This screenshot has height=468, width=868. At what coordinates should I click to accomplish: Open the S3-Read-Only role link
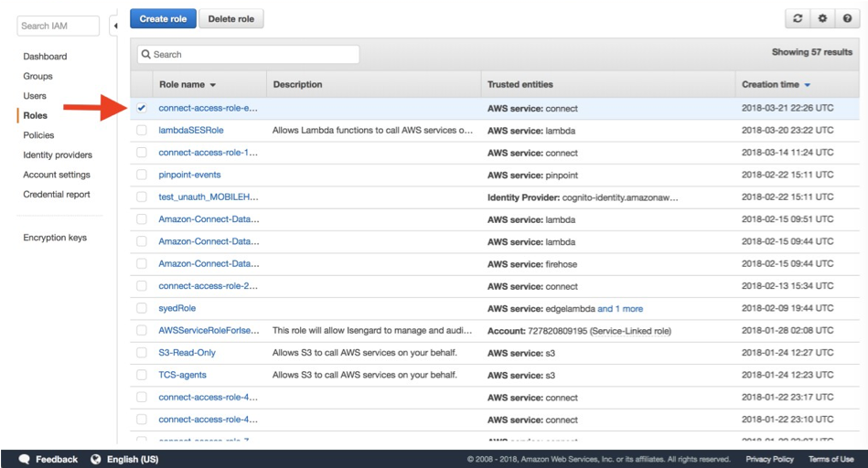pos(188,353)
